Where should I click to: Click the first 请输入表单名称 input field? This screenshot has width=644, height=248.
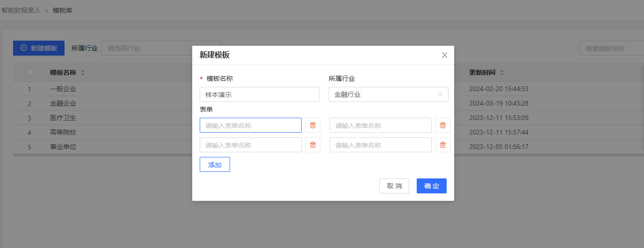click(250, 125)
